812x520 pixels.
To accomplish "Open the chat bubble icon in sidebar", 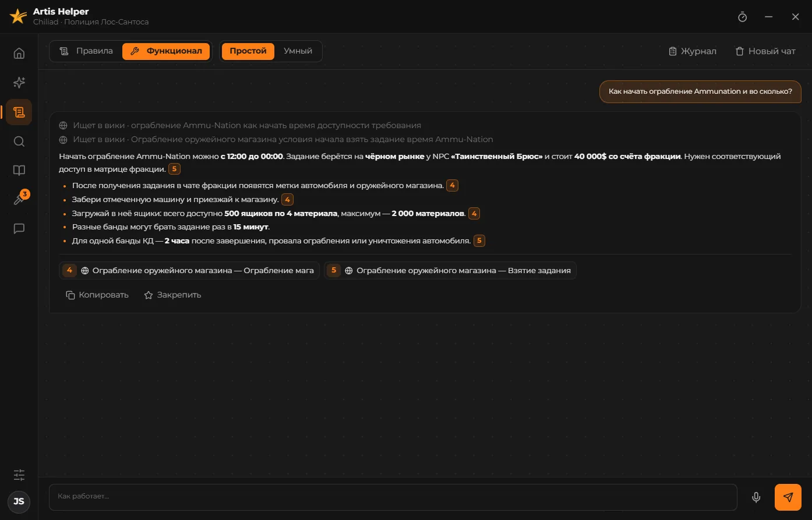I will [x=19, y=229].
